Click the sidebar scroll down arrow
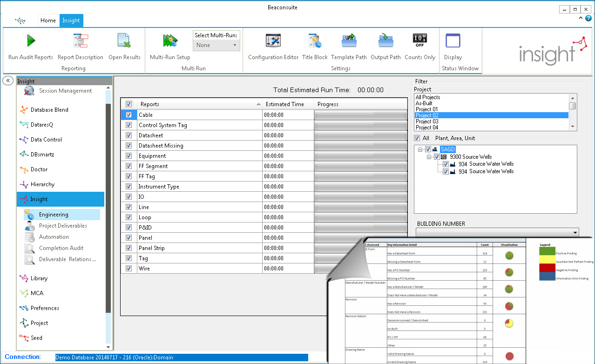 tap(108, 347)
